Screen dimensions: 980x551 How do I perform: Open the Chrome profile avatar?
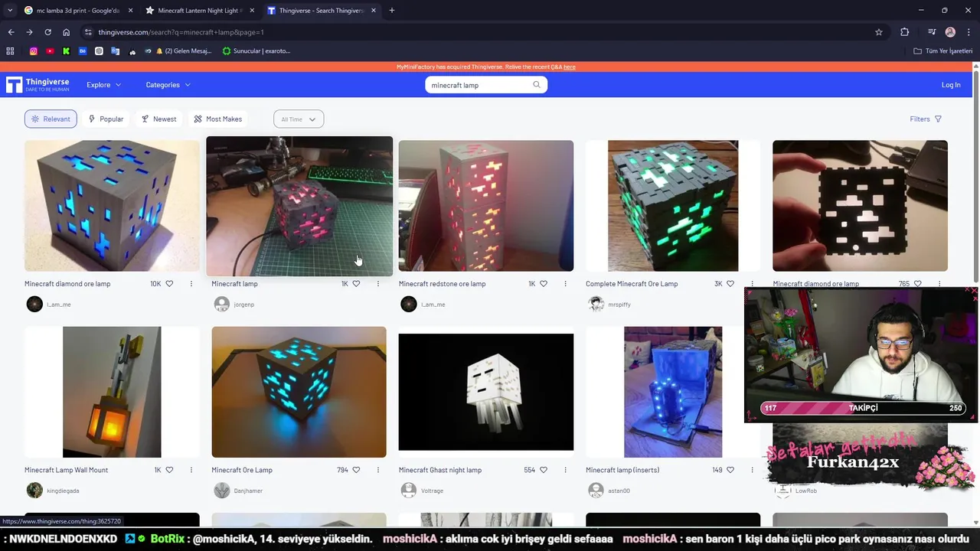tap(950, 32)
